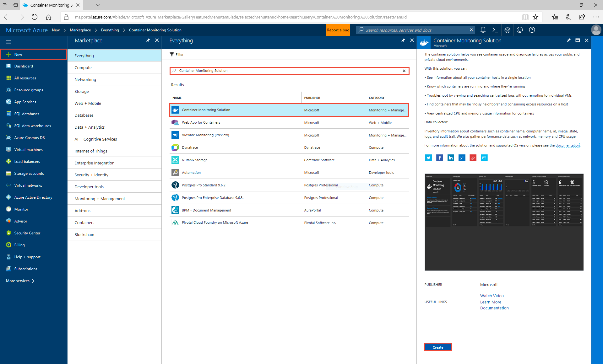The width and height of the screenshot is (603, 364).
Task: Expand the More services menu item
Action: (x=21, y=281)
